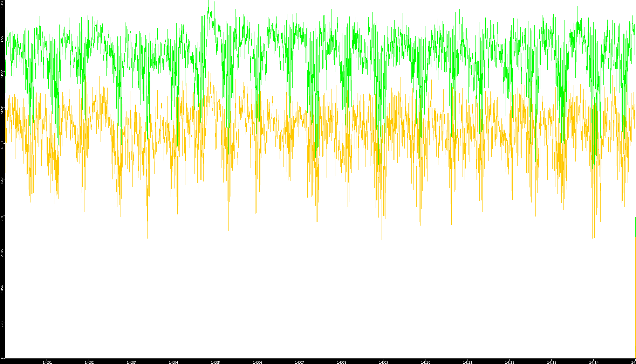Click the 14:02 label on bottom axis
This screenshot has width=636, height=364.
tap(89, 362)
